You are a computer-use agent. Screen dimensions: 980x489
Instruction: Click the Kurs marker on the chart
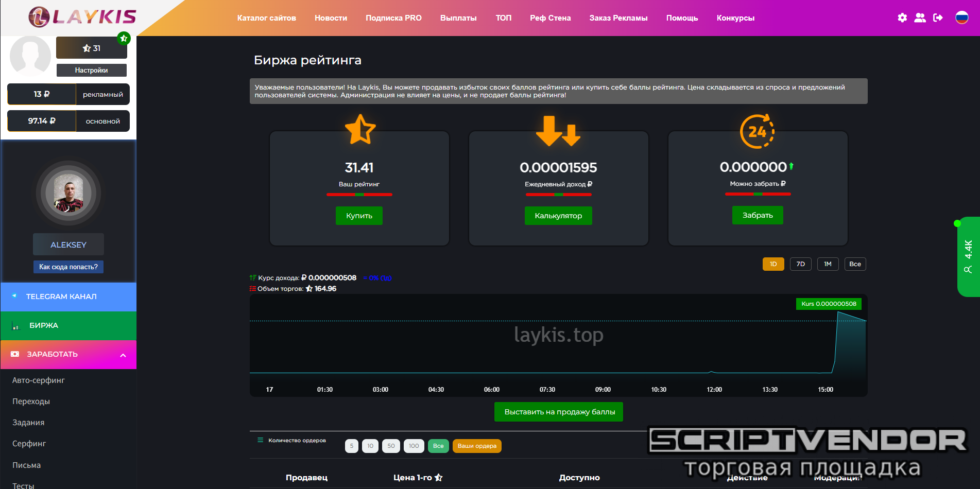[x=828, y=304]
